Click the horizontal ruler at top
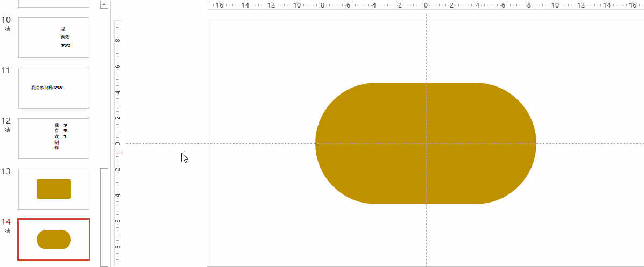The width and height of the screenshot is (644, 267). click(426, 5)
